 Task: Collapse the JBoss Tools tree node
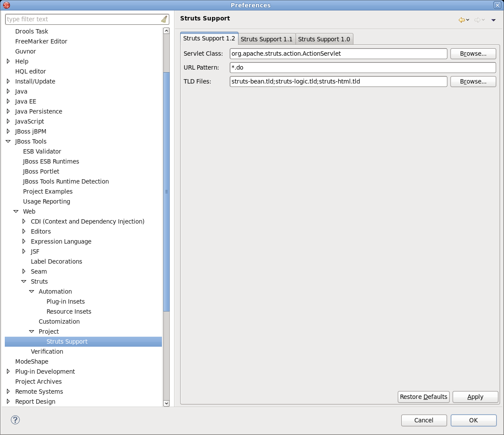click(x=8, y=141)
